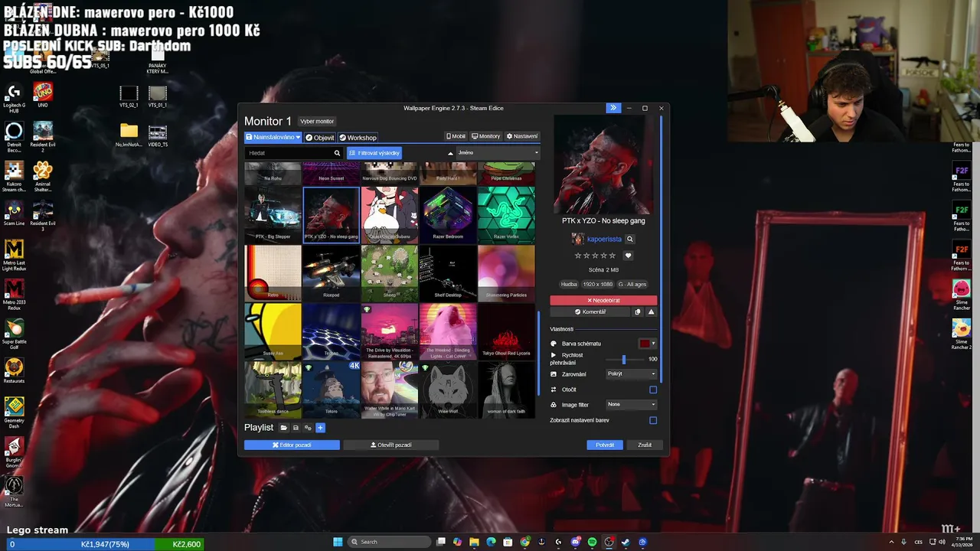Screen dimensions: 980x551
Task: Select Tokyo Ghoul Red Lycoris wallpaper
Action: point(506,331)
